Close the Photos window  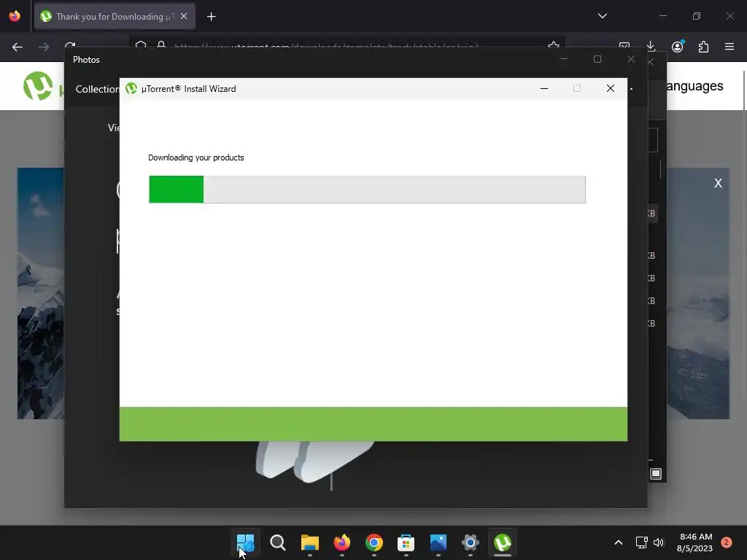click(631, 59)
